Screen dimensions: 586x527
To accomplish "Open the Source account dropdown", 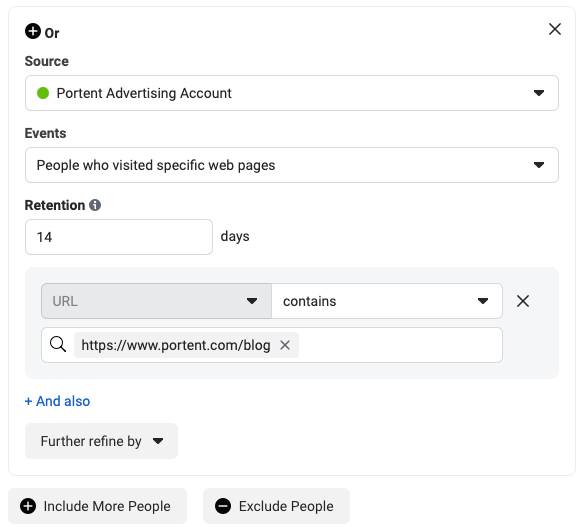I will point(292,93).
